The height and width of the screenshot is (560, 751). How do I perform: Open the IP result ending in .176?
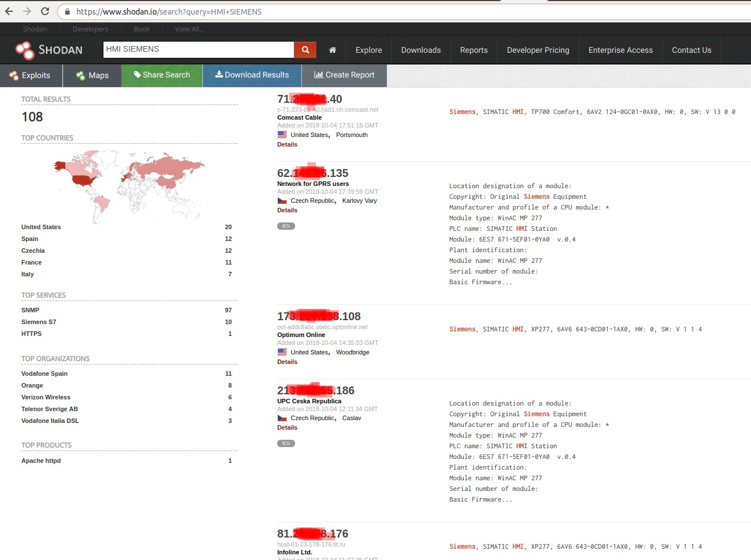[313, 534]
